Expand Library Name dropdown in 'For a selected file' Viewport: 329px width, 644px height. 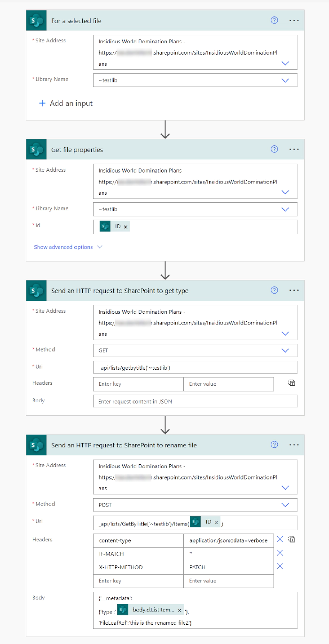coord(285,80)
